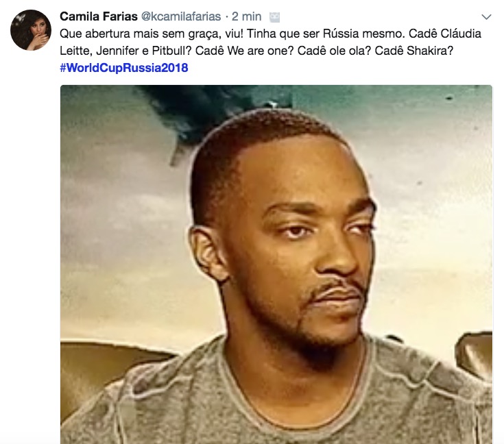Click the name 'Cadê Cláudia' in the tweet
This screenshot has width=504, height=444.
pyautogui.click(x=445, y=34)
